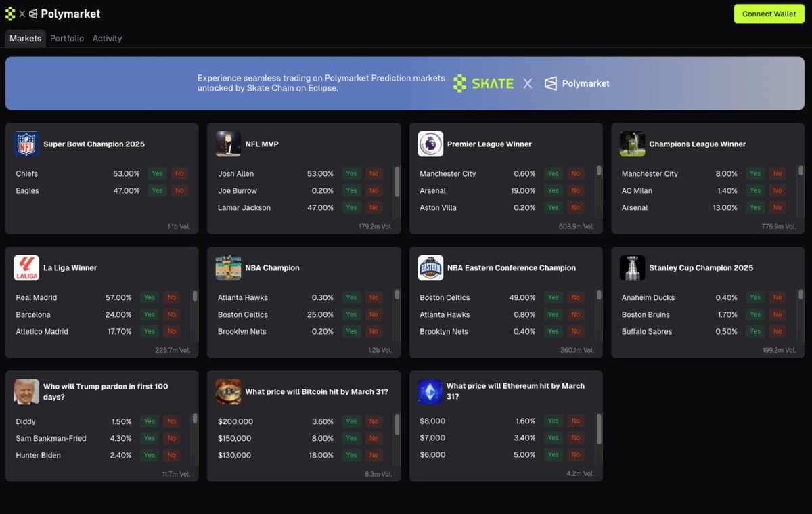The image size is (812, 514).
Task: Pick No for Brooklyn Nets NBA Champion
Action: coord(374,331)
